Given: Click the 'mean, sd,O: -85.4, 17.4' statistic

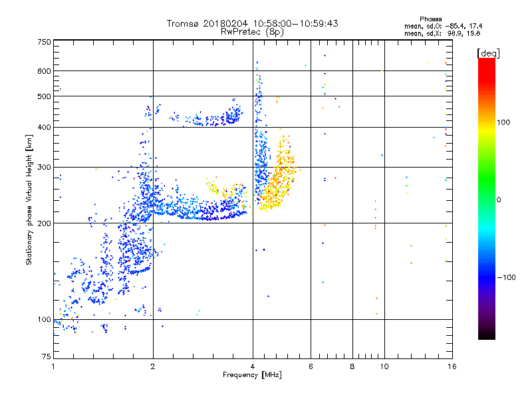Looking at the screenshot, I should point(443,26).
